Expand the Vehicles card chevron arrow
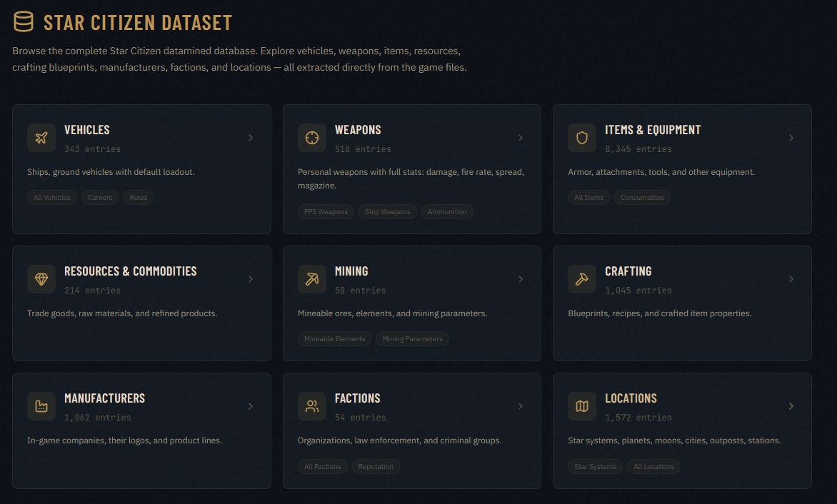Viewport: 837px width, 504px height. click(x=251, y=138)
